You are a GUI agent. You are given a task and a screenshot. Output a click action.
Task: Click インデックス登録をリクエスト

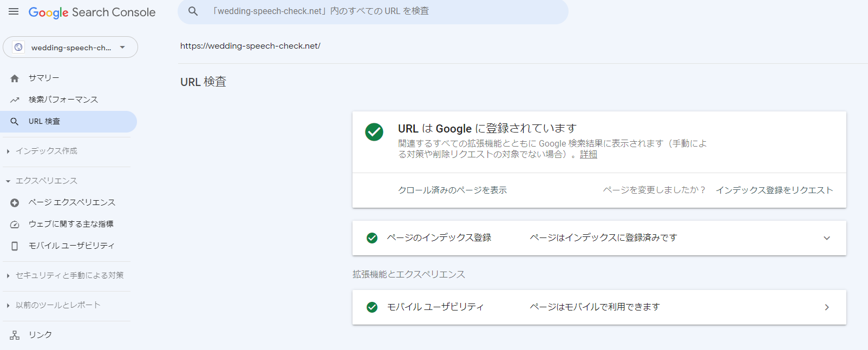pos(774,190)
